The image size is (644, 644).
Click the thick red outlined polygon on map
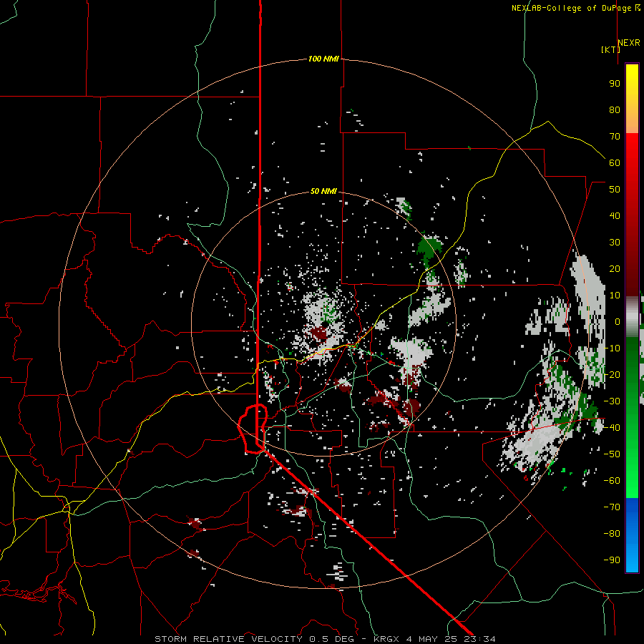coord(253,429)
